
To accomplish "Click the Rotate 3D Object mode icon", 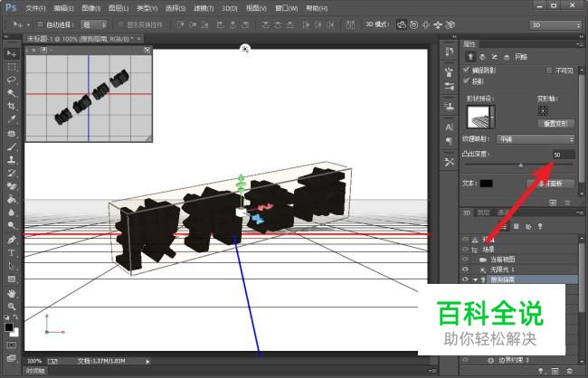I will pyautogui.click(x=402, y=24).
